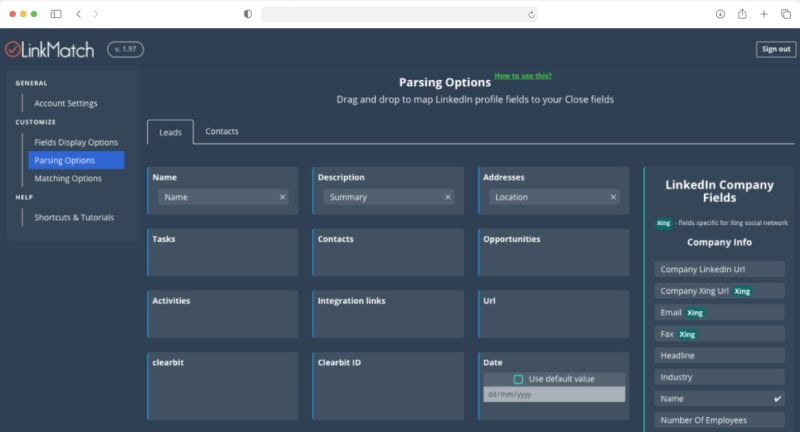
Task: Click Xing badge next to Fax
Action: 687,335
